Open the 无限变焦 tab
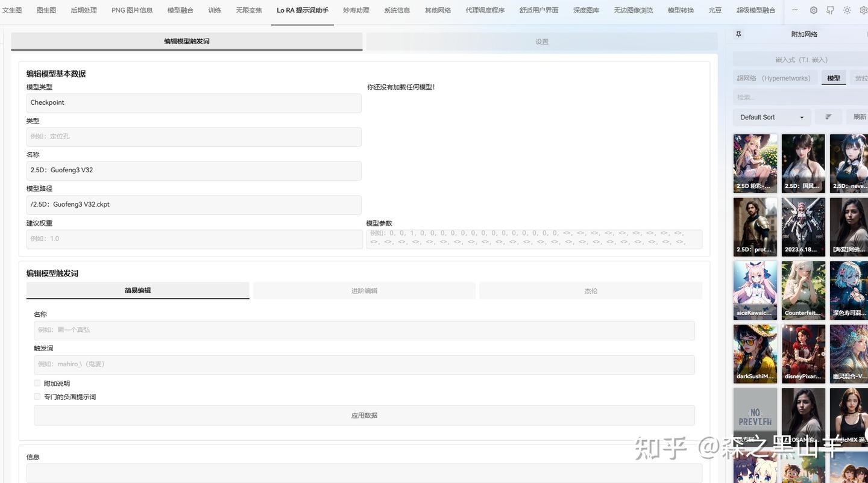This screenshot has height=483, width=868. 249,10
